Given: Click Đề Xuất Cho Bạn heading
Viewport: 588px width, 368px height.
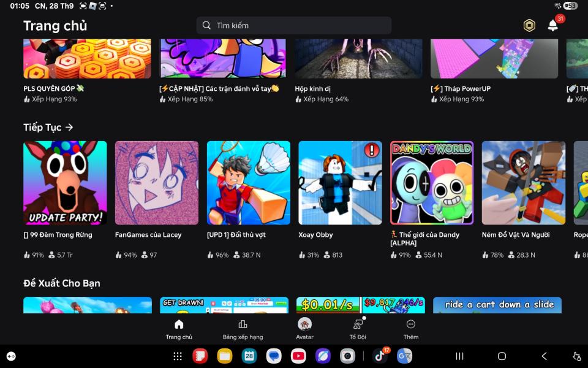Looking at the screenshot, I should tap(62, 283).
